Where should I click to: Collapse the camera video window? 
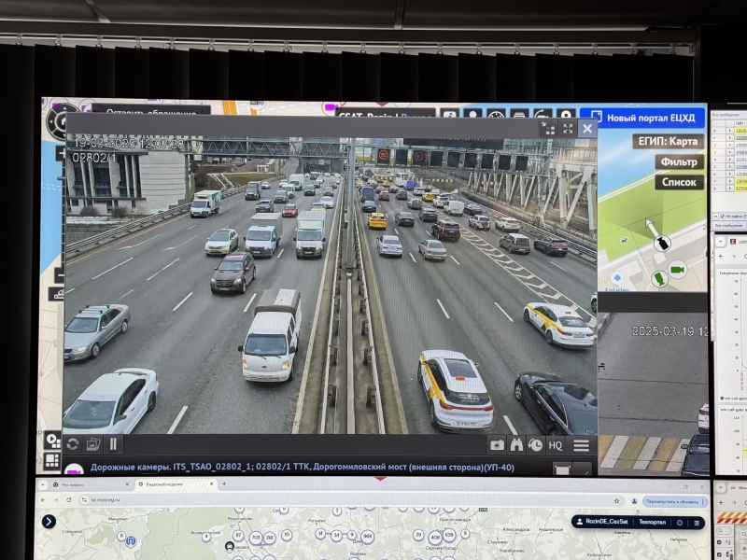click(548, 129)
